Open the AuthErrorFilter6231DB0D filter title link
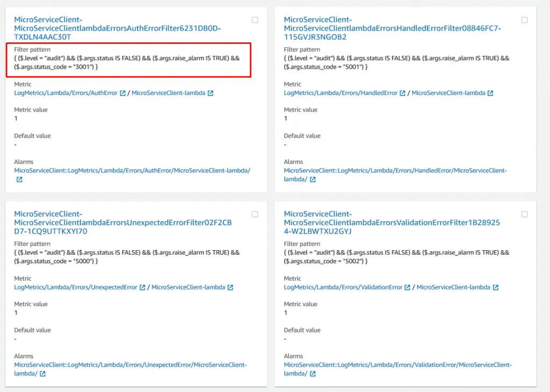Image resolution: width=550 pixels, height=392 pixels. tap(117, 28)
